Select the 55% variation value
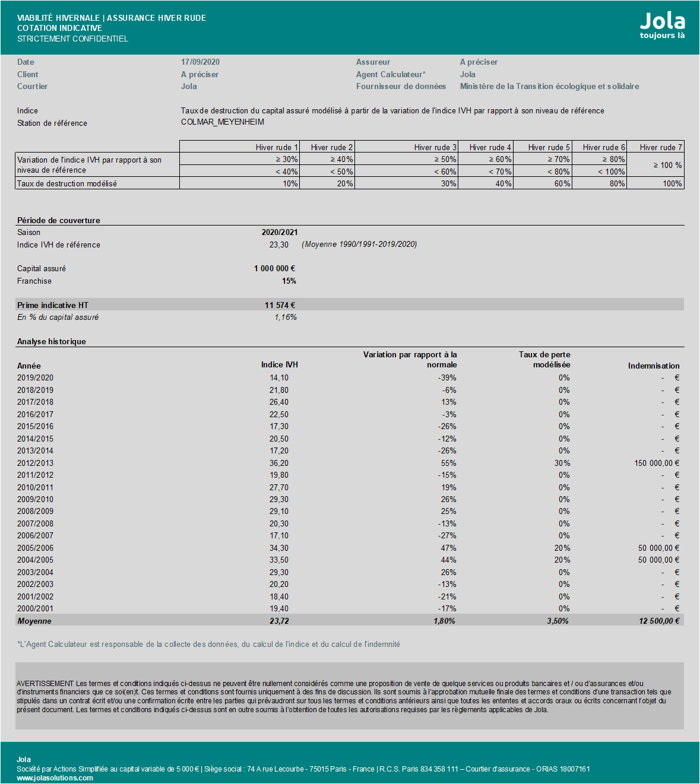Viewport: 700px width, 784px height. pos(449,463)
